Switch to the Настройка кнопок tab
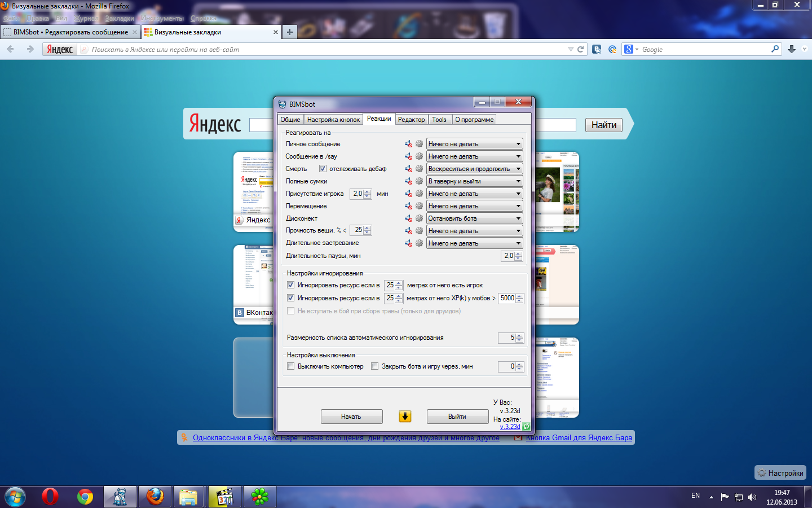This screenshot has width=812, height=508. (333, 120)
